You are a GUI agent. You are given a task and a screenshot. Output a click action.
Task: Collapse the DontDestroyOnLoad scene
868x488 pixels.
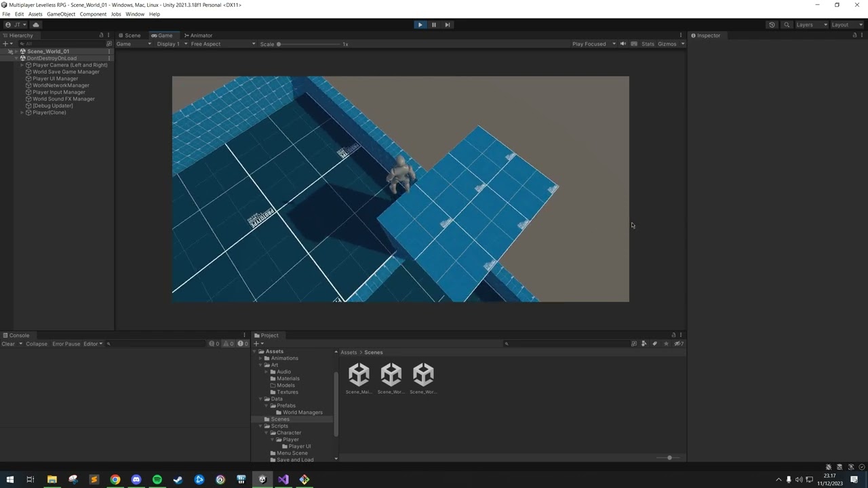point(16,58)
